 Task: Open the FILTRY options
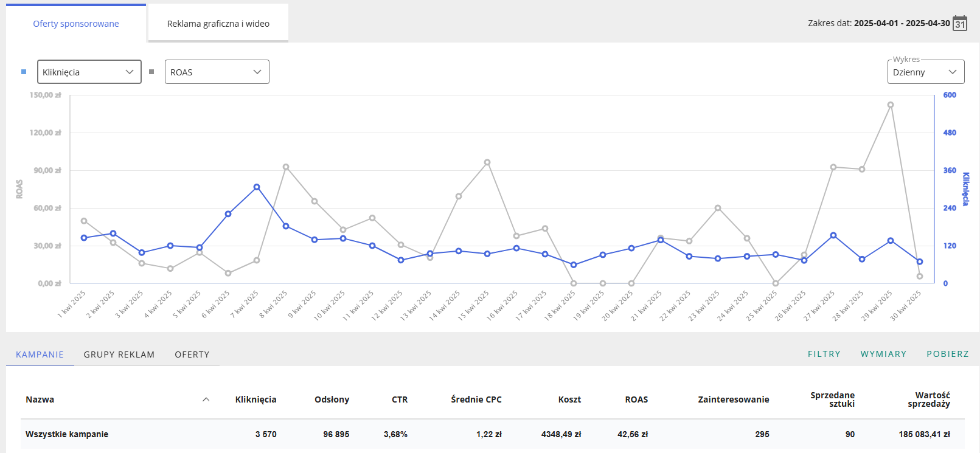coord(824,354)
